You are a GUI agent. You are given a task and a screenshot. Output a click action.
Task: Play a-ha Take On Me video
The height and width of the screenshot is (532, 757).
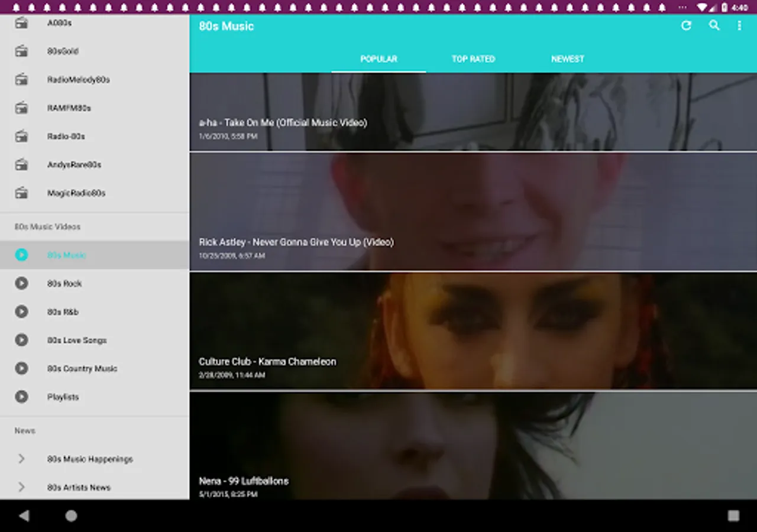tap(473, 112)
